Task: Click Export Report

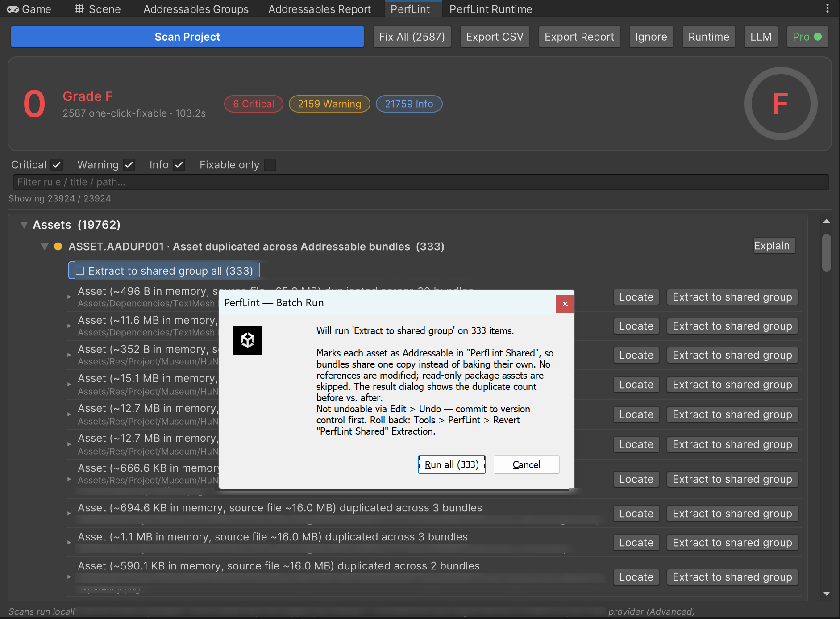Action: 579,37
